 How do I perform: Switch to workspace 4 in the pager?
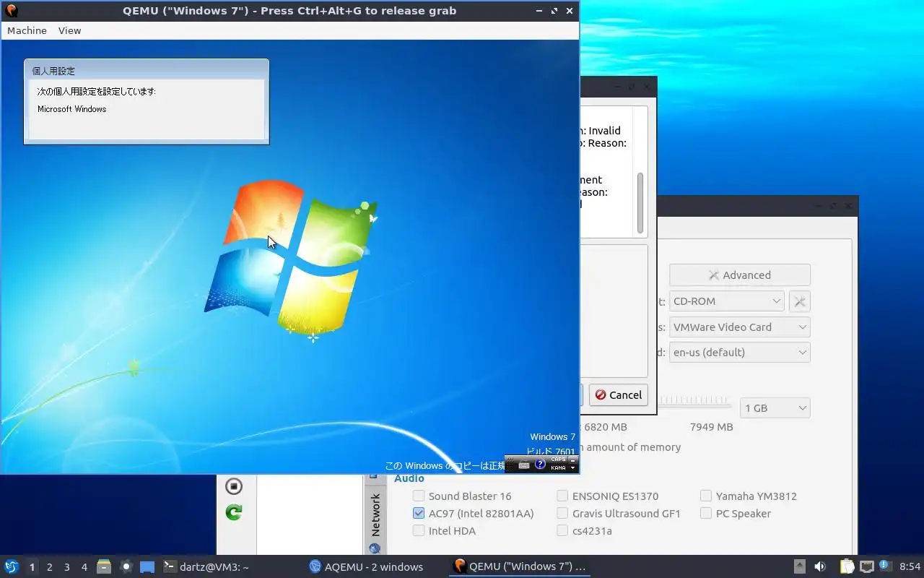[84, 567]
